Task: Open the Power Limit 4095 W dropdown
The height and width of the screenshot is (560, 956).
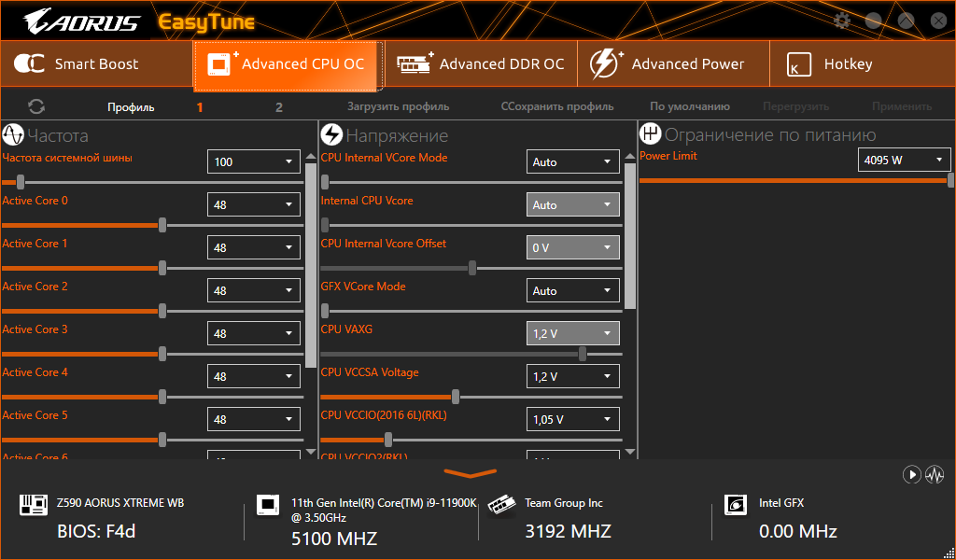Action: pos(904,160)
